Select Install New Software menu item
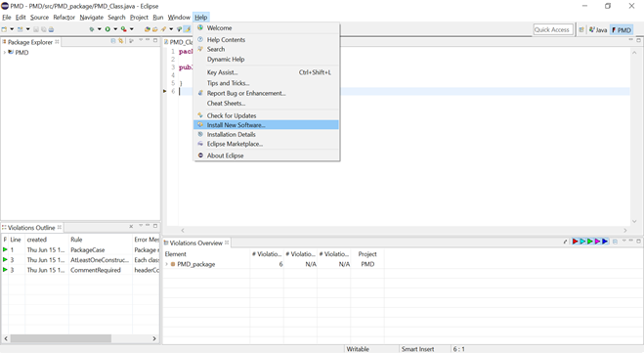This screenshot has height=354, width=644. point(266,125)
